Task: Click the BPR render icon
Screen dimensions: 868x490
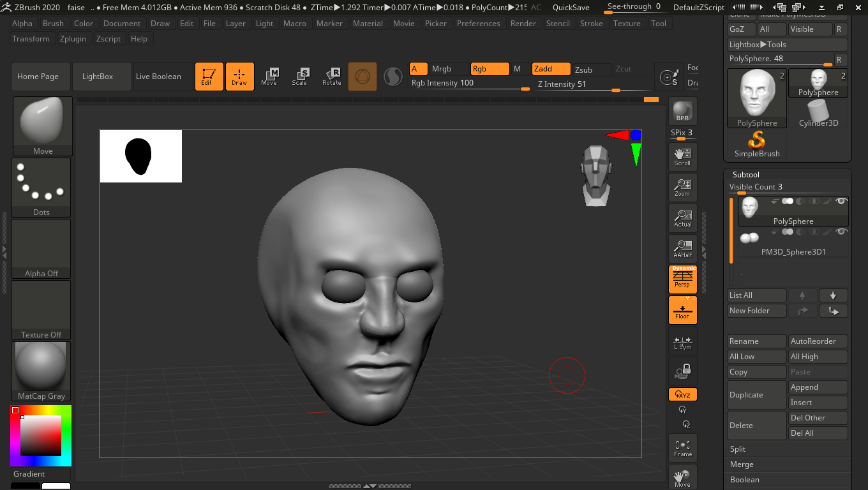Action: pyautogui.click(x=682, y=111)
